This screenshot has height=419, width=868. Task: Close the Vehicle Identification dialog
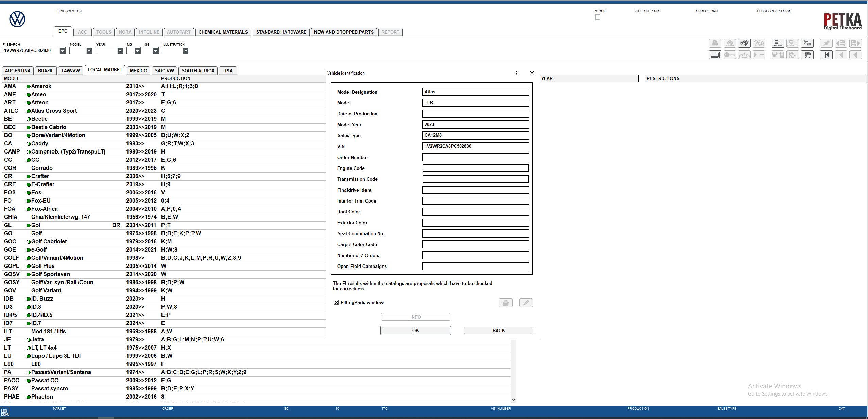pyautogui.click(x=532, y=73)
